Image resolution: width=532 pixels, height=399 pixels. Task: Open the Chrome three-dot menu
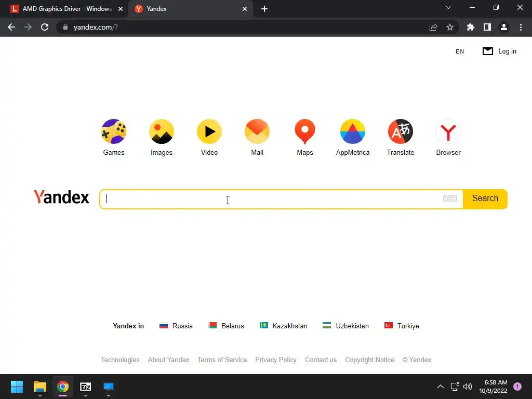coord(521,27)
